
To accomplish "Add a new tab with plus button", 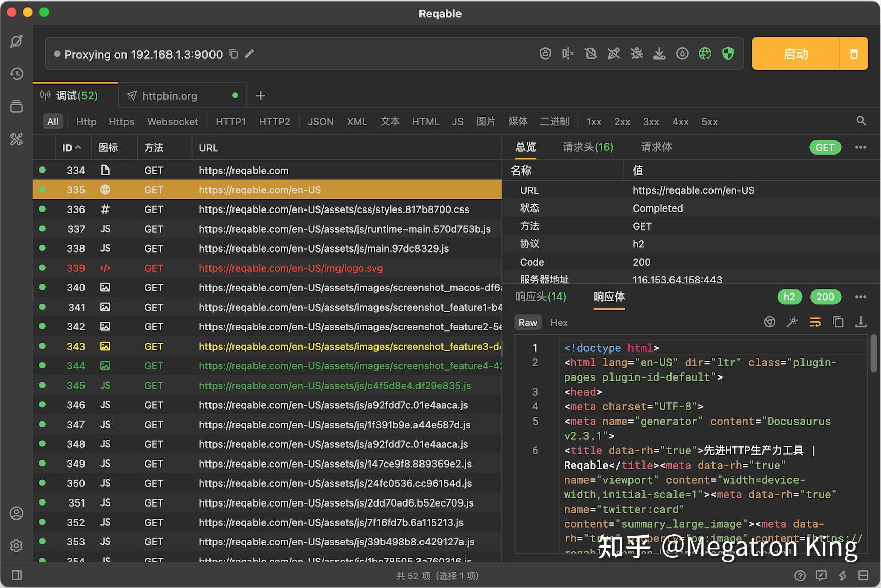I will click(260, 96).
